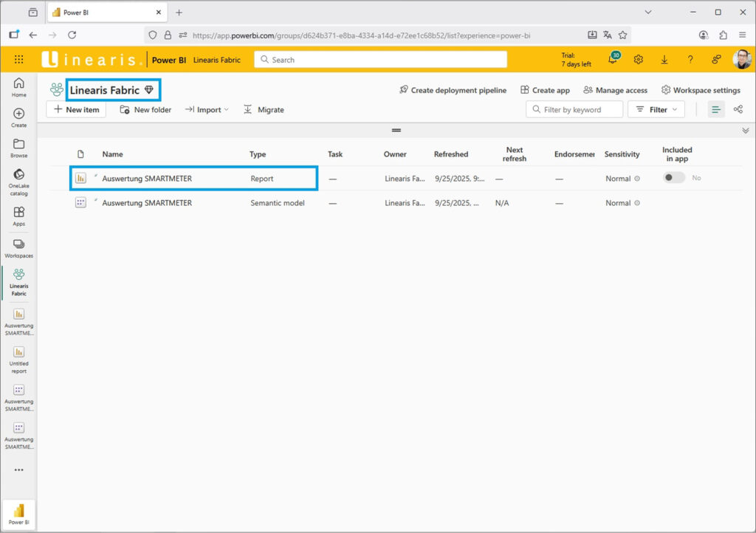Open the user profile picture
The height and width of the screenshot is (533, 756).
(x=742, y=59)
